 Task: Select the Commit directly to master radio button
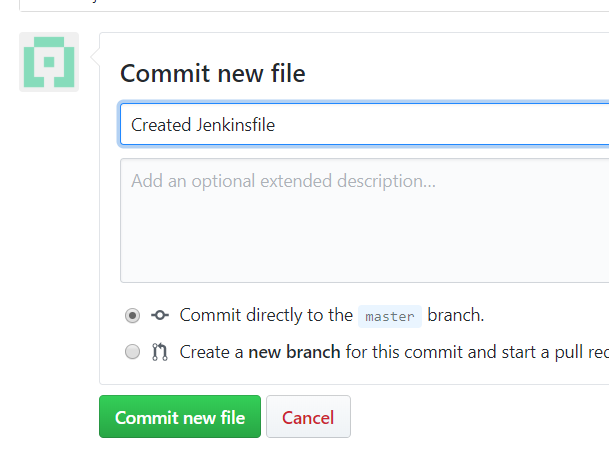pos(132,315)
